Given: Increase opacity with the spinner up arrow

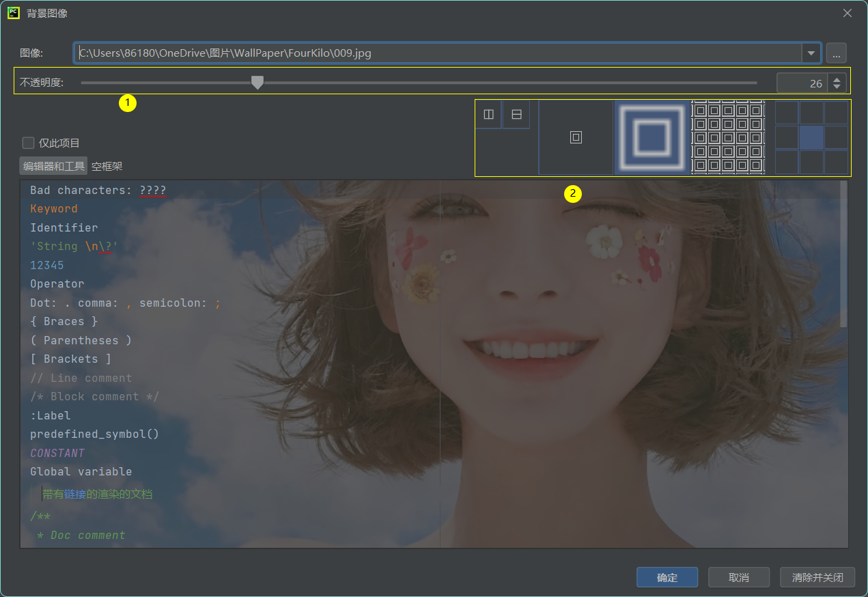Looking at the screenshot, I should [x=837, y=78].
